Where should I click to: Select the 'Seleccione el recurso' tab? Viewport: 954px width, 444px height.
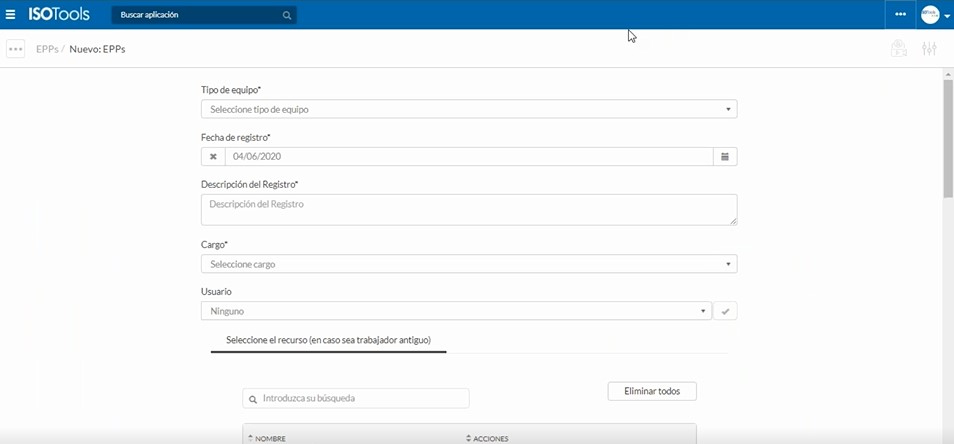pos(328,340)
